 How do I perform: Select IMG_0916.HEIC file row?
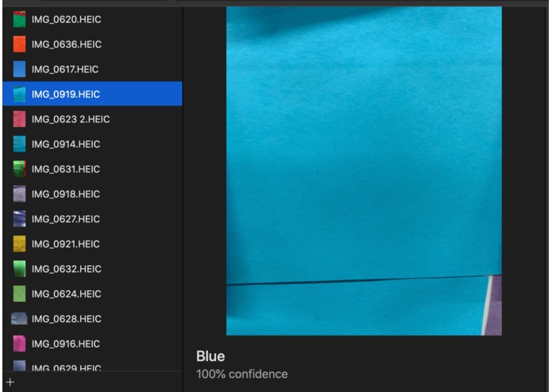(x=93, y=344)
